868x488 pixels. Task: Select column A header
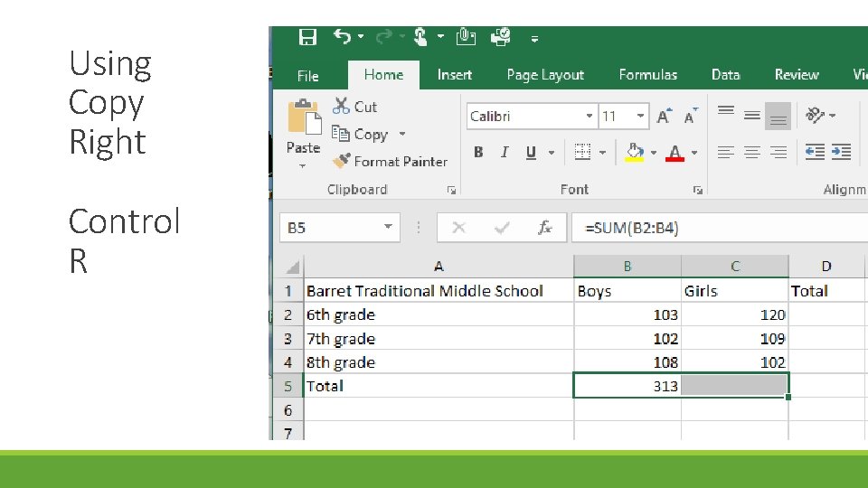coord(439,267)
